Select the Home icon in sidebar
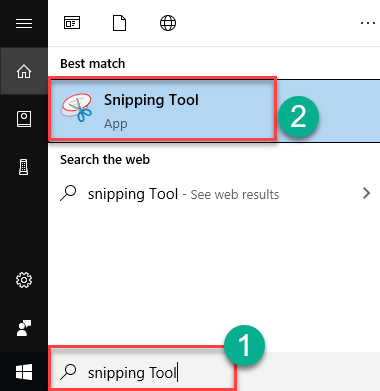380x391 pixels. (x=24, y=71)
